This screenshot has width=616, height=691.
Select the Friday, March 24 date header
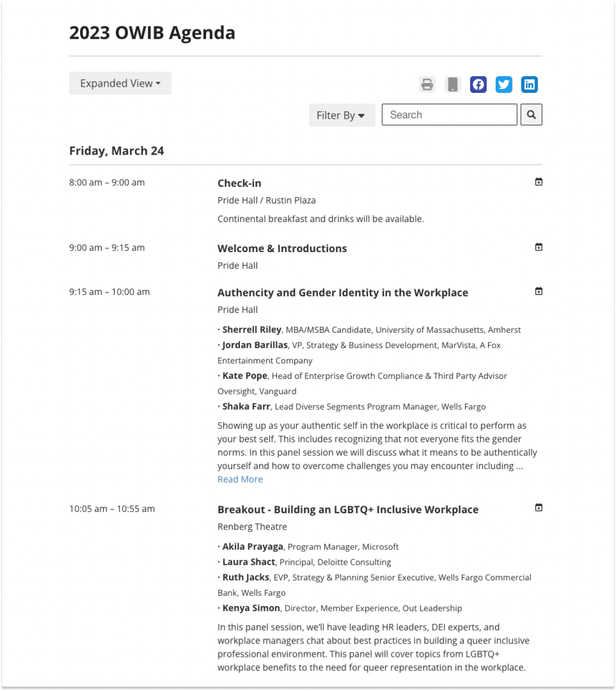(x=116, y=151)
